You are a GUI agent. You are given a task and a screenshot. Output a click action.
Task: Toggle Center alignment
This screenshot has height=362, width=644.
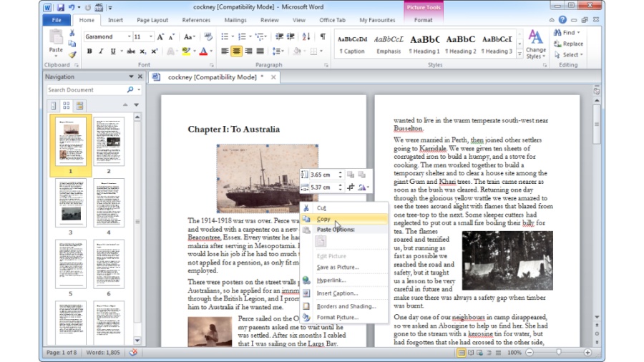(236, 52)
